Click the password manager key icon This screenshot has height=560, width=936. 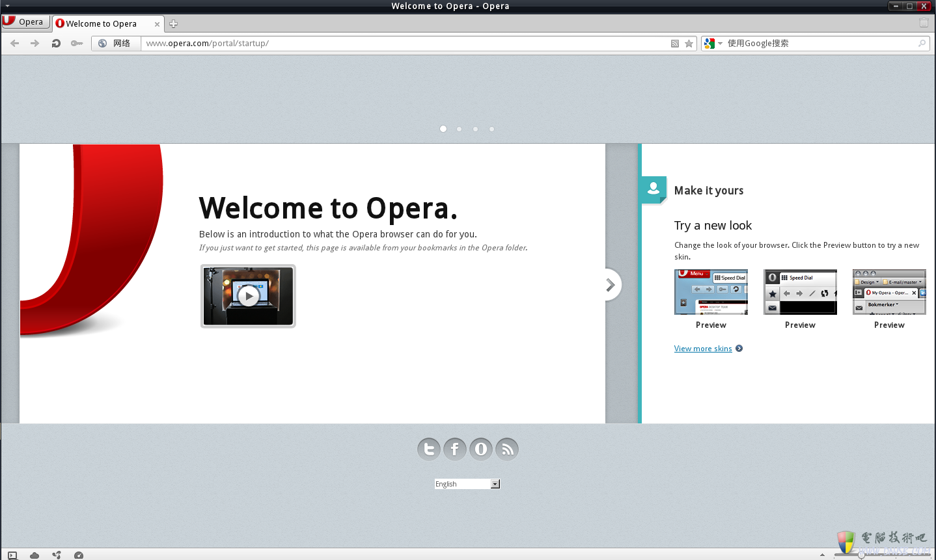[77, 43]
